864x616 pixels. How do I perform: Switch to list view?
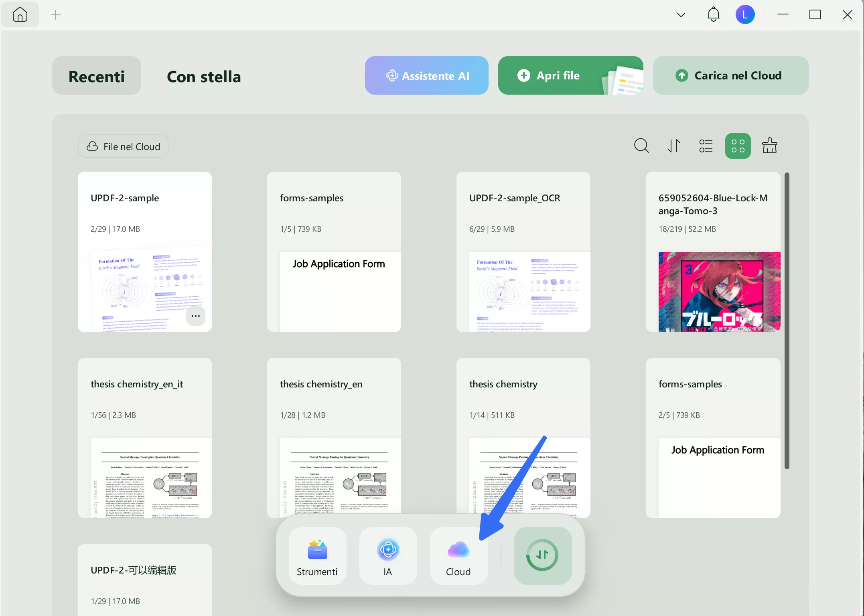pos(706,146)
